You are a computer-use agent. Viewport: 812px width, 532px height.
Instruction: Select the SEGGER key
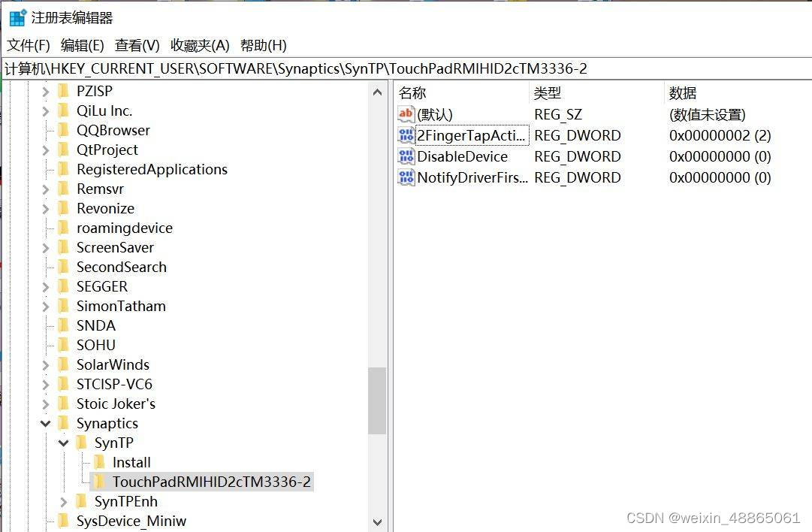click(102, 287)
